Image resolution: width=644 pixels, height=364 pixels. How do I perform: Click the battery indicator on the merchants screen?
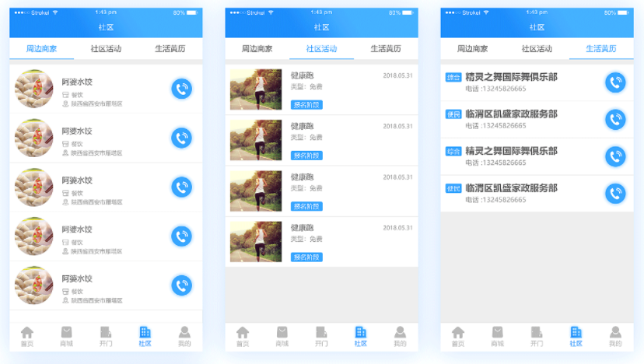[x=192, y=12]
